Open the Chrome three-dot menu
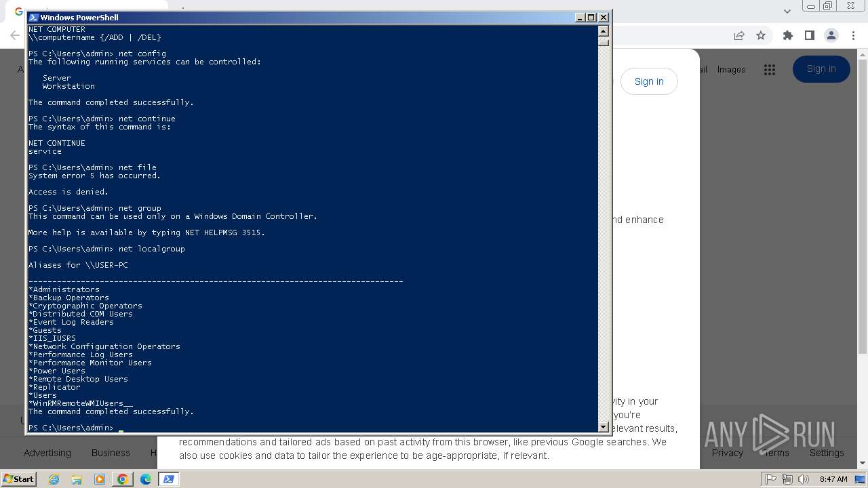The width and height of the screenshot is (868, 488). [852, 35]
